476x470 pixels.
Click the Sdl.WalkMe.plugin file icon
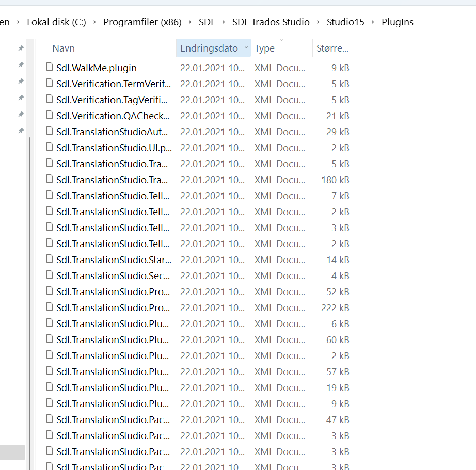(x=50, y=68)
